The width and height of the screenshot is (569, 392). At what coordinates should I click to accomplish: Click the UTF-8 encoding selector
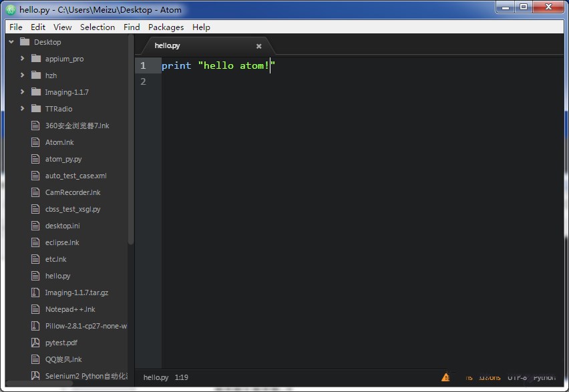coord(516,377)
